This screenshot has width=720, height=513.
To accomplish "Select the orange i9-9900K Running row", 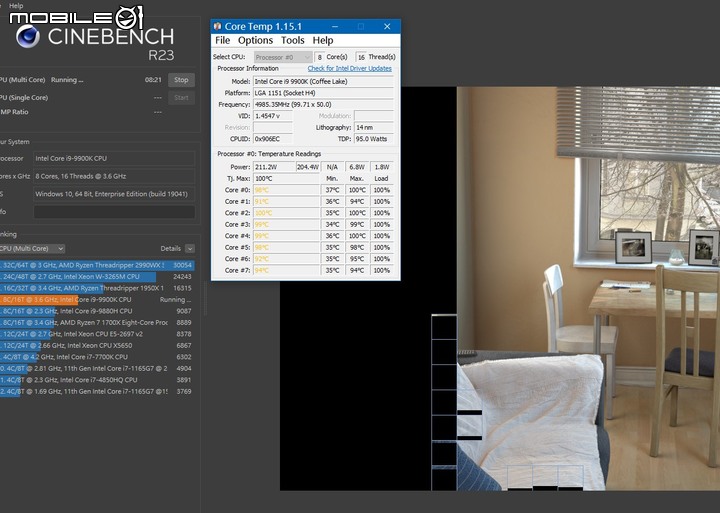I will point(97,299).
